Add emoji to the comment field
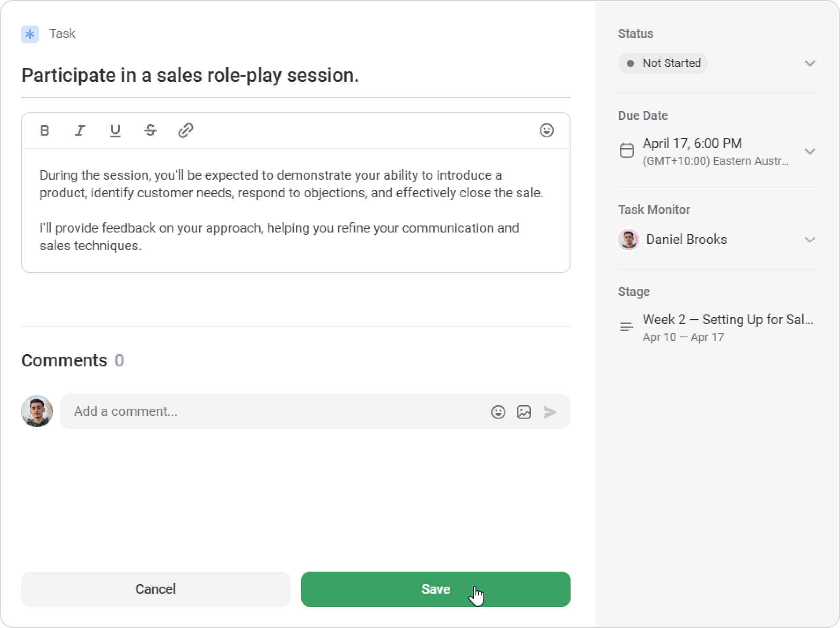The image size is (840, 628). (x=498, y=412)
